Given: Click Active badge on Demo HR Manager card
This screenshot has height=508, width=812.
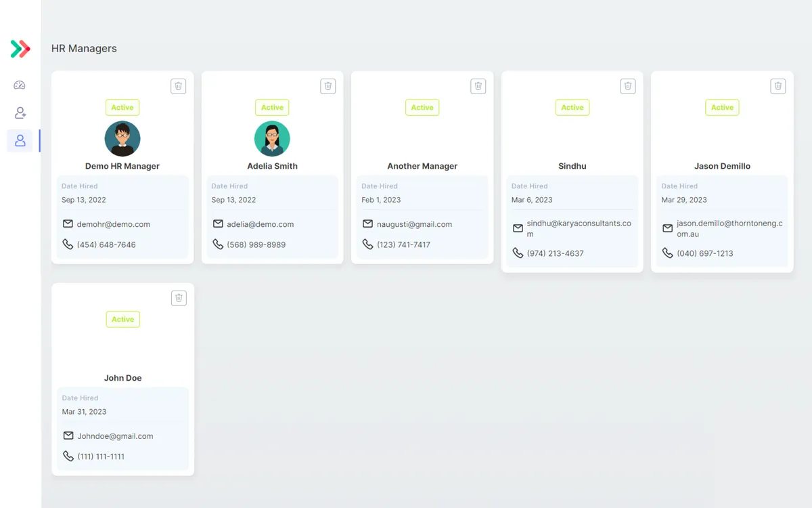Looking at the screenshot, I should (122, 108).
